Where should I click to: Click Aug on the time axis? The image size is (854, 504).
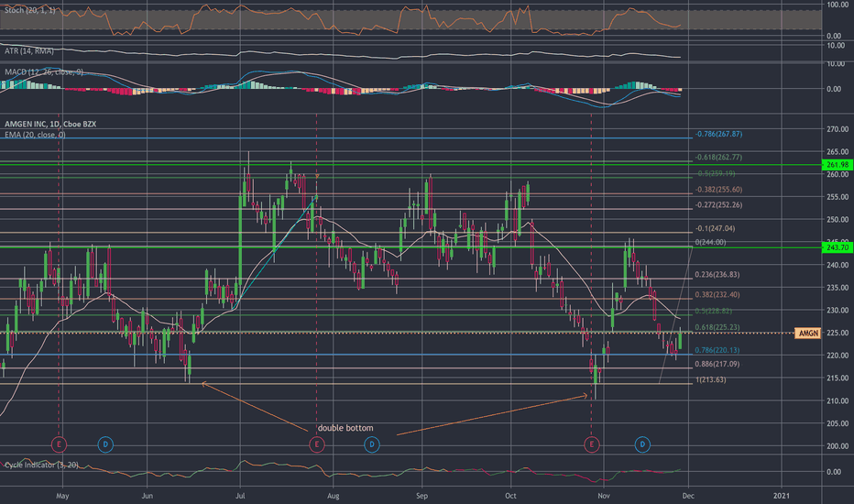point(334,496)
